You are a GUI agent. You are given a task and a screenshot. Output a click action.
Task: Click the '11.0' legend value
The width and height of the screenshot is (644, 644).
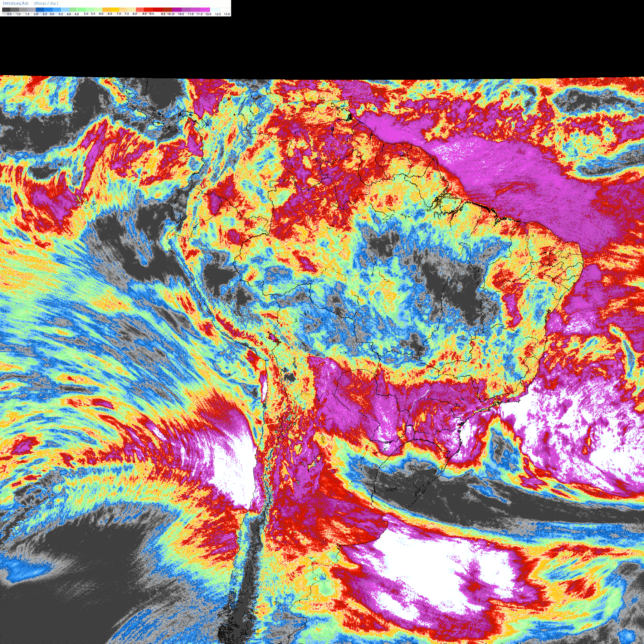tap(191, 14)
